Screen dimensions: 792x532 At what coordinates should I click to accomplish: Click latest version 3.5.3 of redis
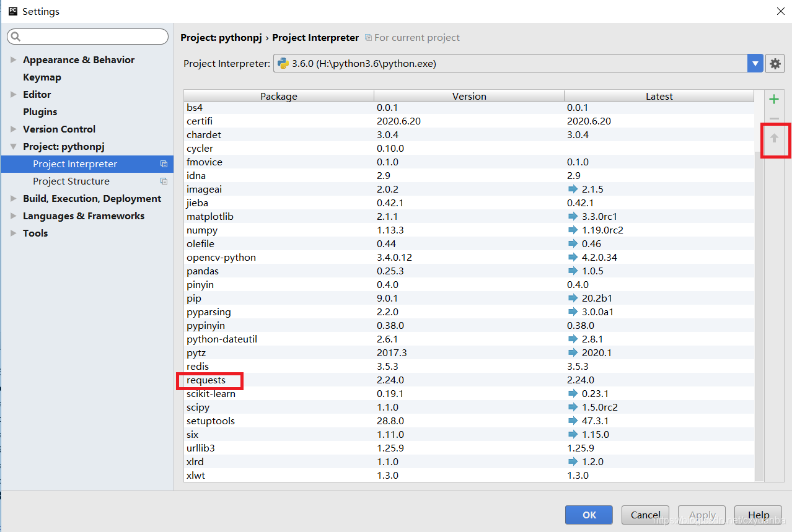click(x=578, y=366)
